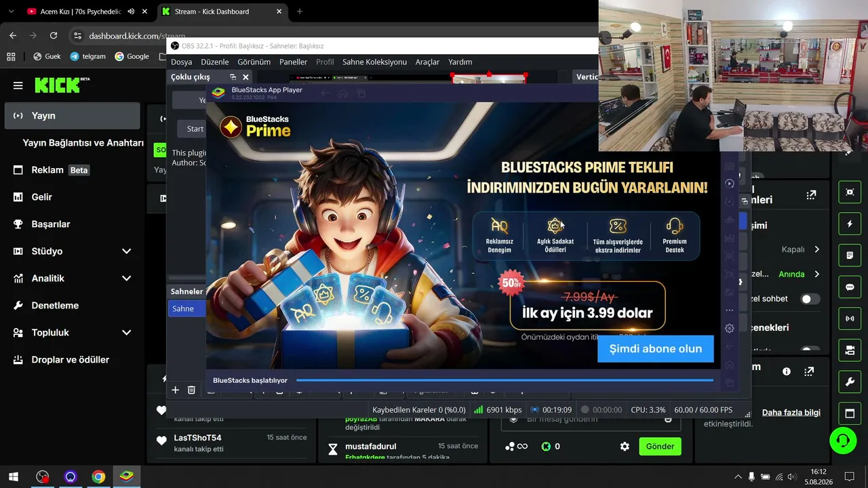This screenshot has height=488, width=868.
Task: Click the Aylık Sadakat Ödülleri icon
Action: [555, 226]
